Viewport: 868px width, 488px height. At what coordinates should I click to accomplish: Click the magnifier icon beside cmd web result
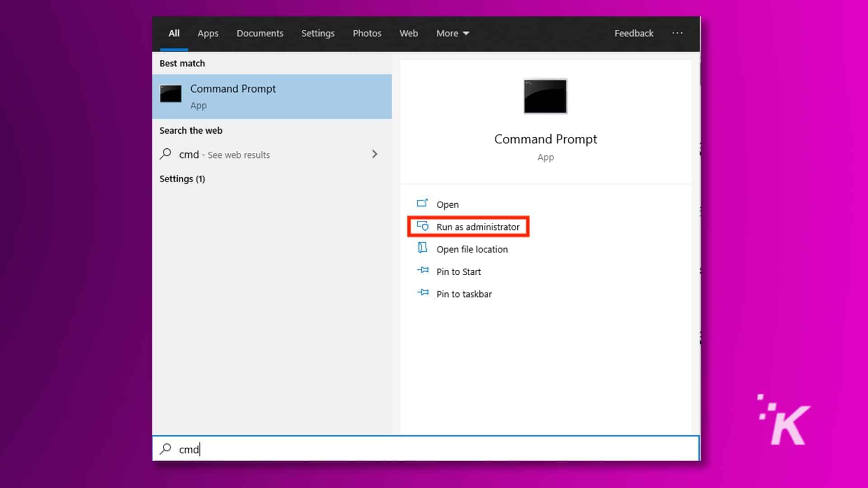[x=165, y=154]
